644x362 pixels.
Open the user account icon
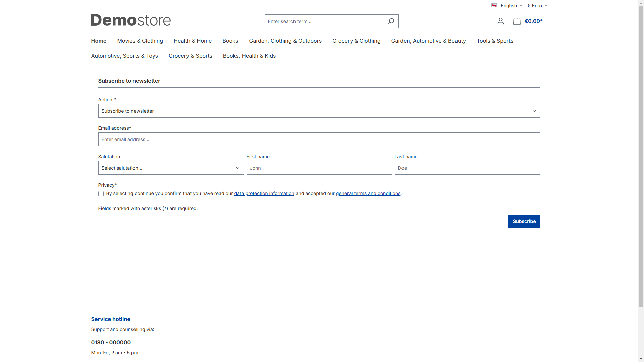[500, 21]
